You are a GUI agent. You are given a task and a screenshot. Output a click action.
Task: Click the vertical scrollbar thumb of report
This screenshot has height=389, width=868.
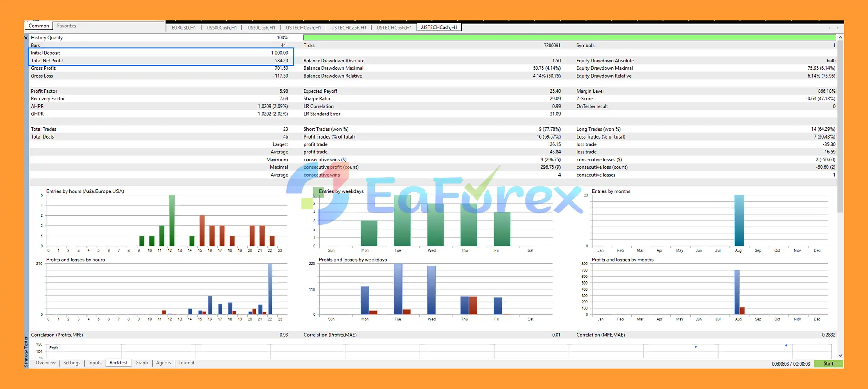pyautogui.click(x=840, y=126)
